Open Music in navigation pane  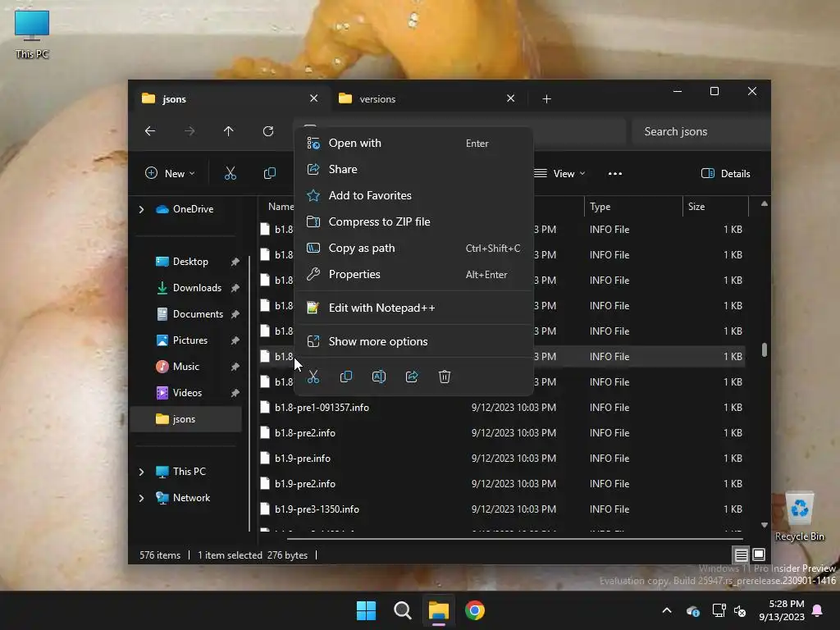pos(186,367)
